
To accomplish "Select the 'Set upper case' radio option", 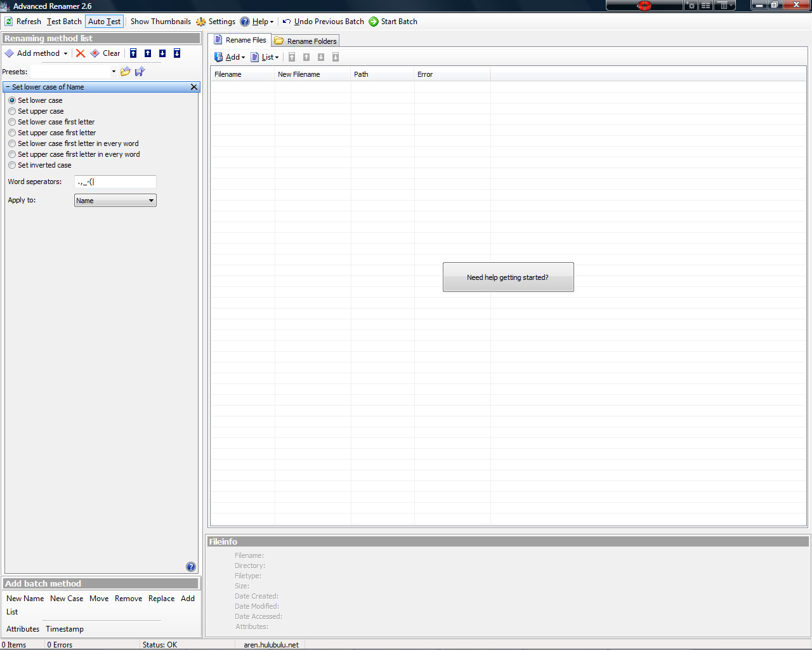I will point(12,111).
